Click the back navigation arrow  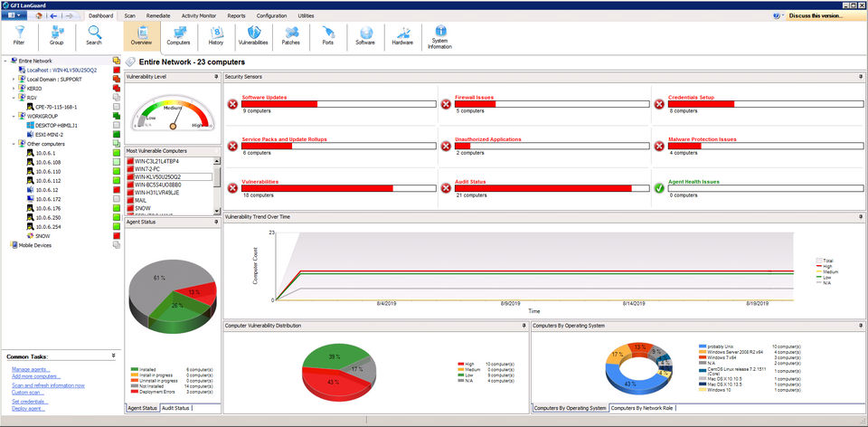tap(53, 16)
